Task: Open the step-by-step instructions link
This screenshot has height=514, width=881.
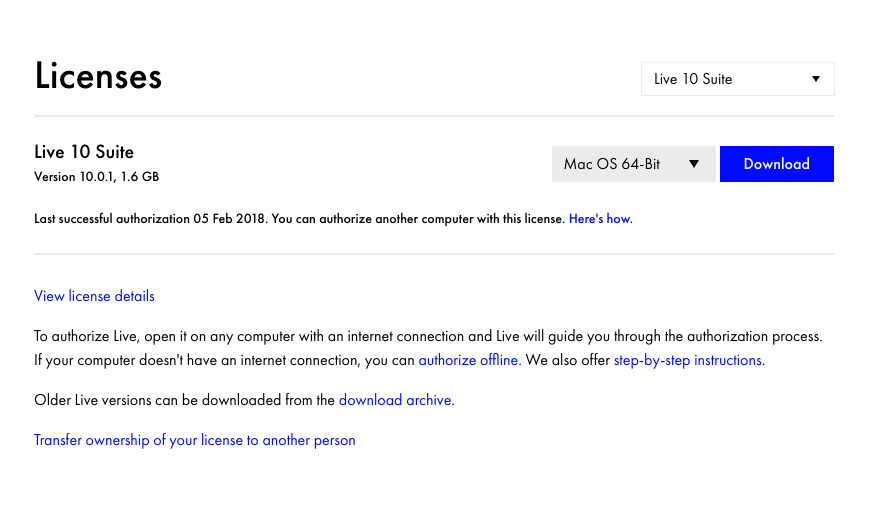Action: click(x=688, y=360)
